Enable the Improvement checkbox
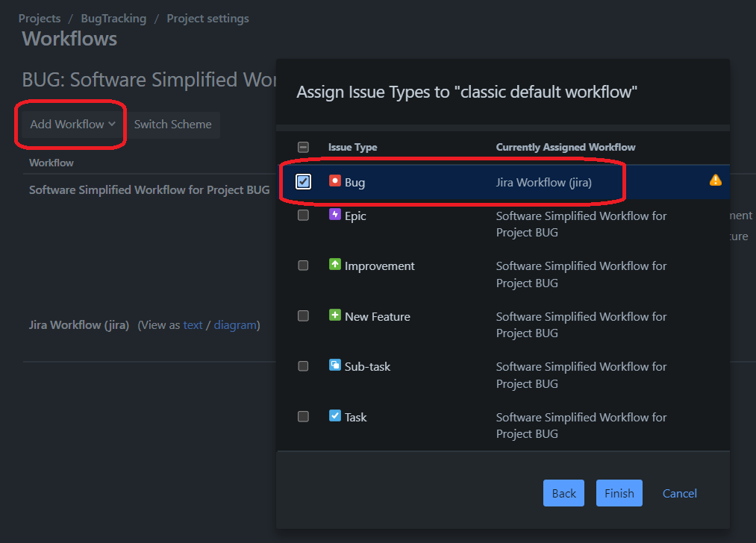 coord(303,266)
